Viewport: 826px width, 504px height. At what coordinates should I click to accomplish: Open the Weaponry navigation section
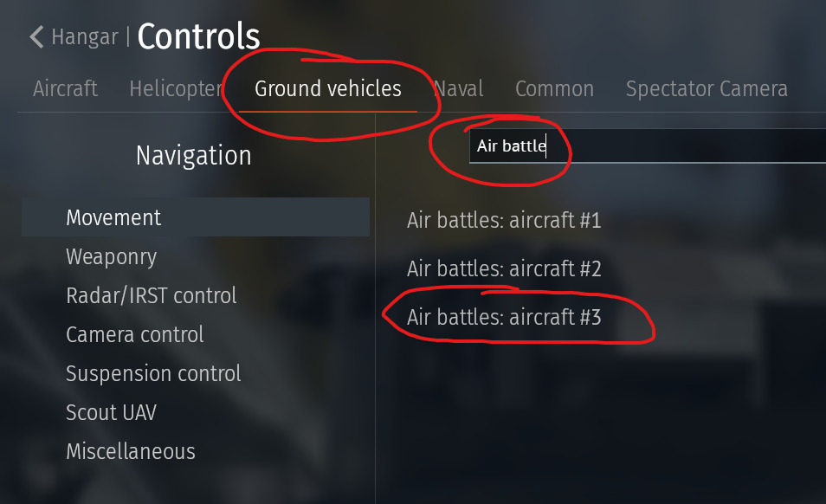[111, 256]
